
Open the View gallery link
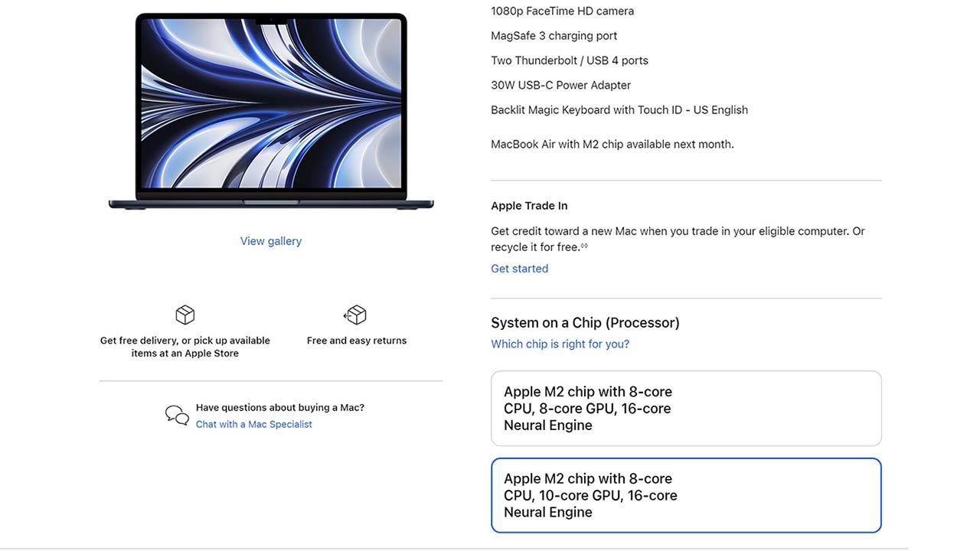pos(270,240)
